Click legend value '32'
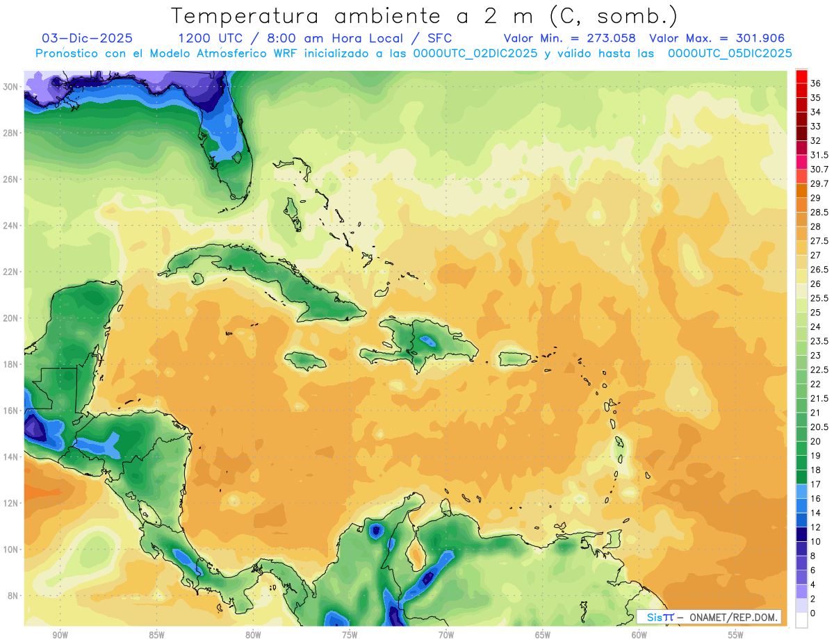Image resolution: width=834 pixels, height=644 pixels. coord(815,140)
